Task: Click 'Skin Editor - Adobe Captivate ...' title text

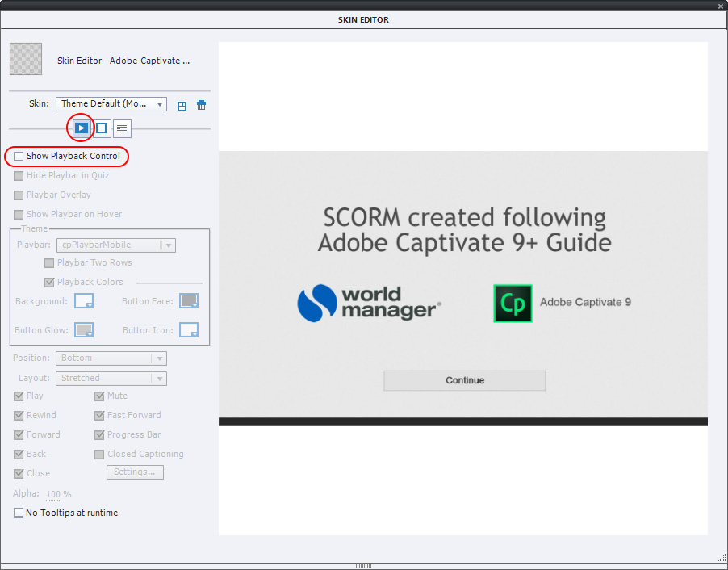Action: 123,61
